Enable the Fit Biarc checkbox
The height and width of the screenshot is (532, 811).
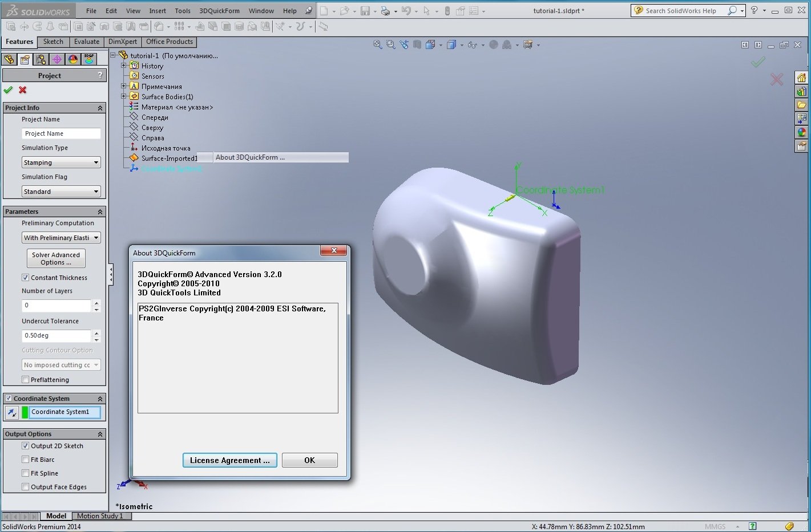point(25,460)
